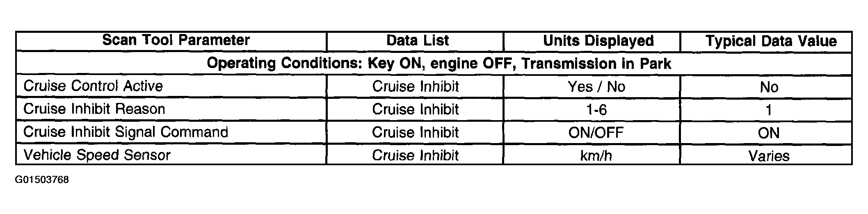The image size is (868, 214).
Task: Click the G01503768 figure reference label
Action: tap(42, 180)
